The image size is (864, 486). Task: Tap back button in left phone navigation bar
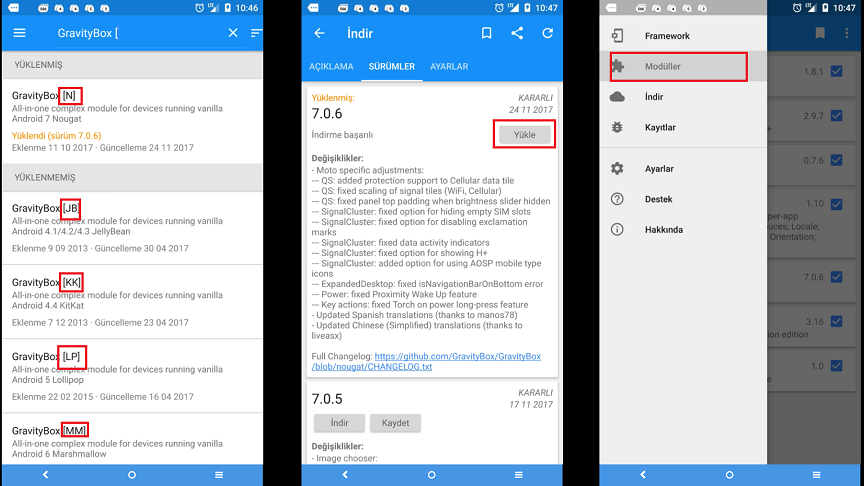click(x=46, y=474)
